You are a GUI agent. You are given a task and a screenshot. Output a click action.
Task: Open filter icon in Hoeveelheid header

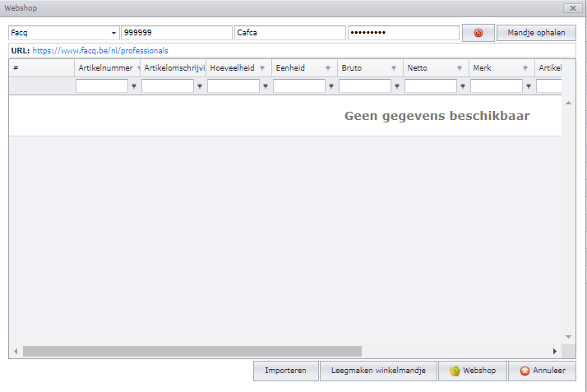pyautogui.click(x=262, y=68)
